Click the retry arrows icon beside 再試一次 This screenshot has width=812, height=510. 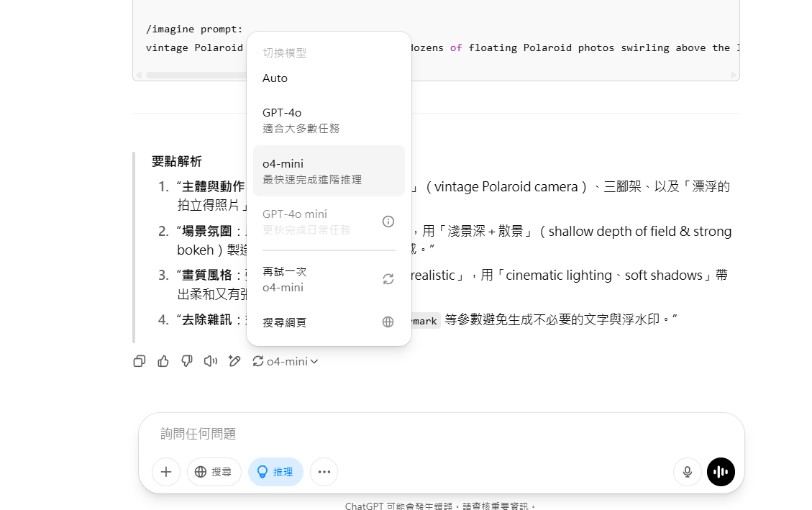point(388,279)
